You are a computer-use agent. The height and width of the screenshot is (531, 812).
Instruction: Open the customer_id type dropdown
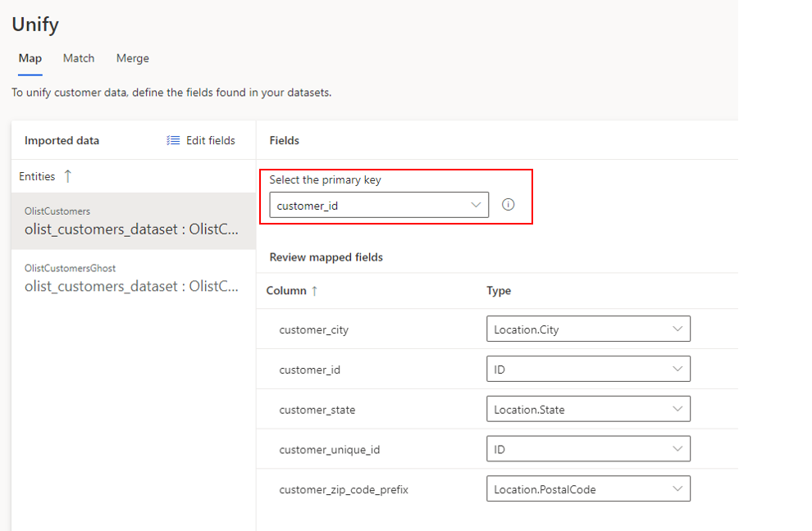(587, 370)
